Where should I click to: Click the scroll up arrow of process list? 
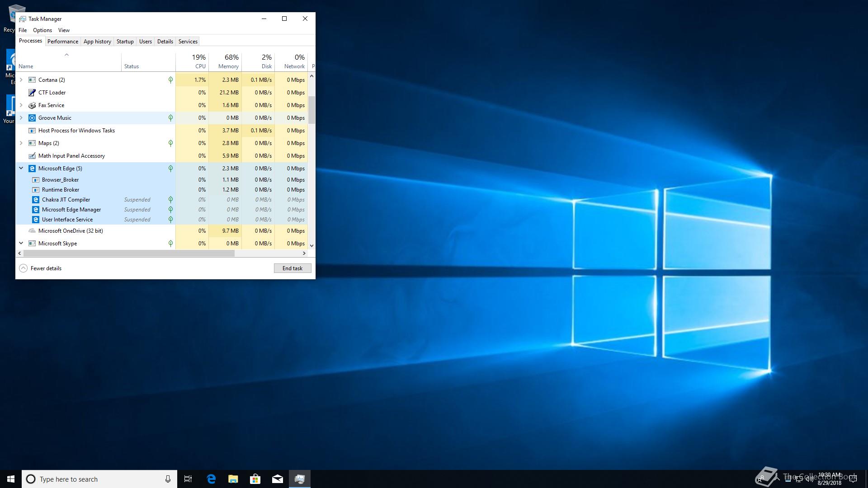click(311, 76)
